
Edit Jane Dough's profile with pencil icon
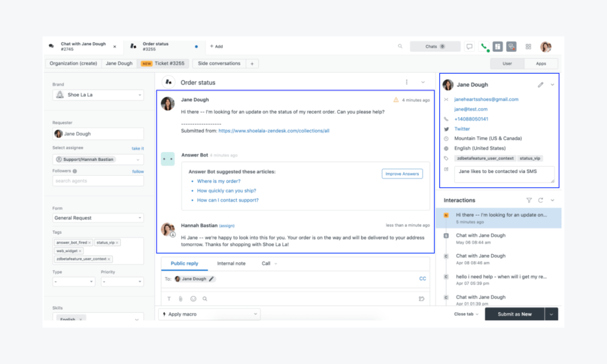(x=540, y=85)
